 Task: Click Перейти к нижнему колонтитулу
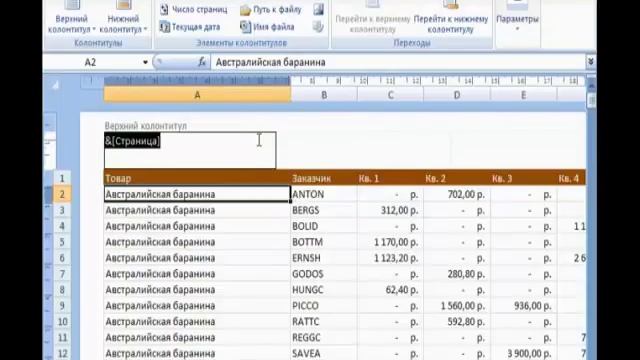451,18
